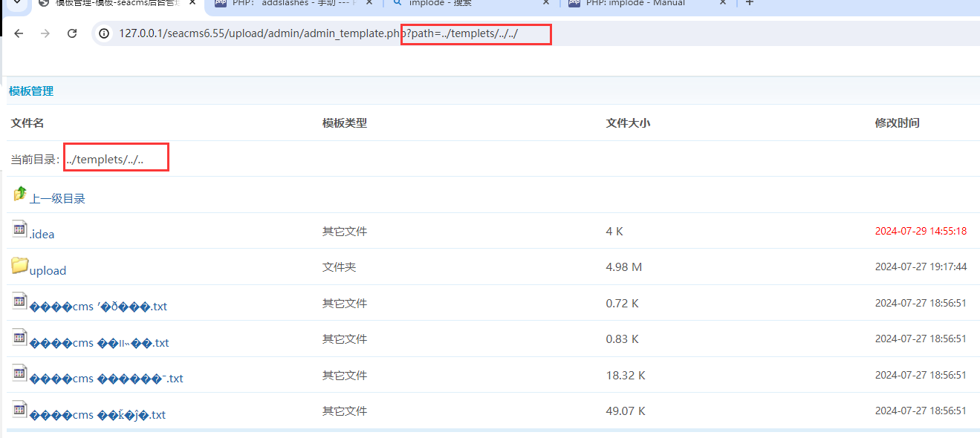Screen dimensions: 980x438
Task: Close the PHP implode Manual tab
Action: coord(723,4)
